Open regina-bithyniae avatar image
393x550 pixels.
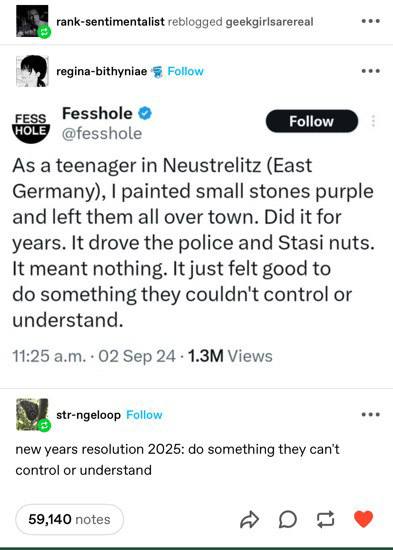click(32, 71)
